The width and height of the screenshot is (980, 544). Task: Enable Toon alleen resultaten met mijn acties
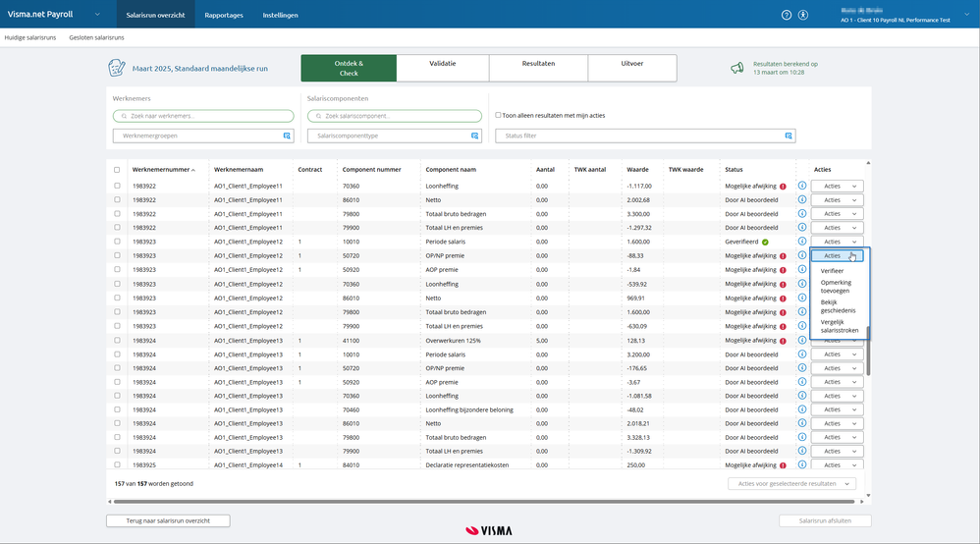click(x=498, y=115)
